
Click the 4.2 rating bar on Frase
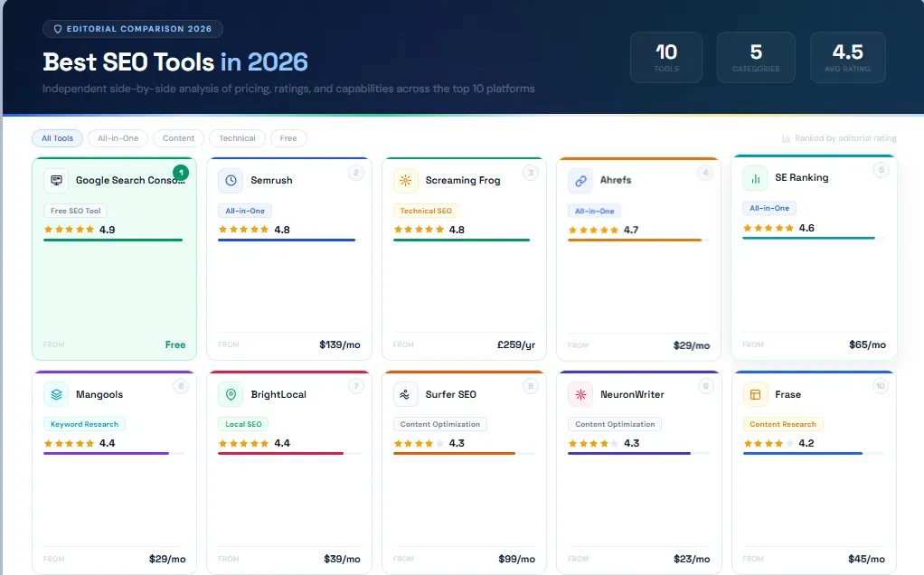coord(813,454)
